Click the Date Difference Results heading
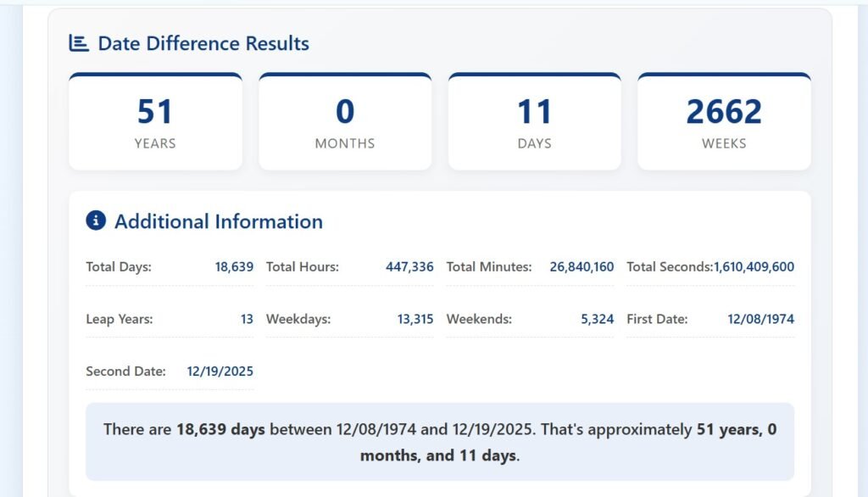Viewport: 868px width, 497px height. click(x=203, y=43)
